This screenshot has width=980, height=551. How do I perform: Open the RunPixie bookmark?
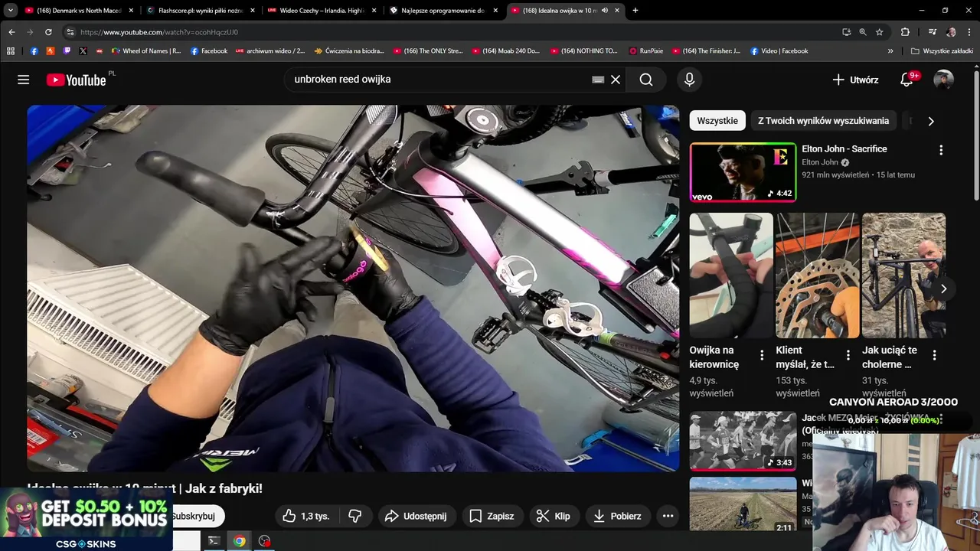[646, 51]
